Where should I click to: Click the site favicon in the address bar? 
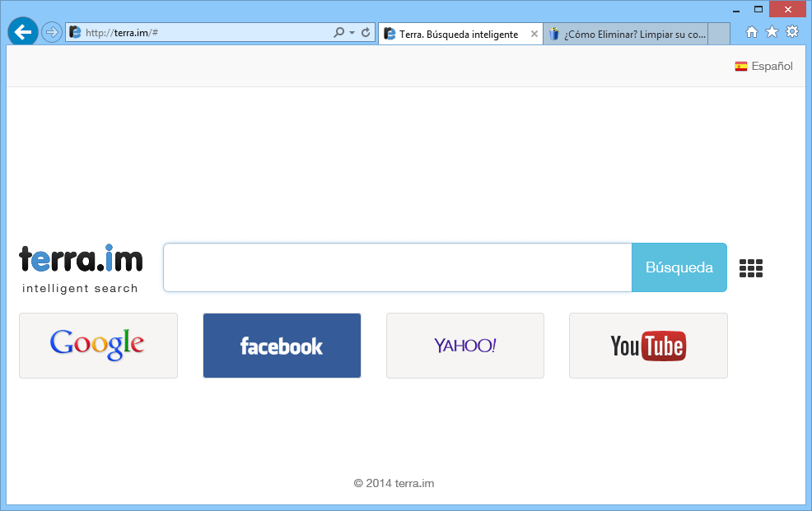(75, 33)
